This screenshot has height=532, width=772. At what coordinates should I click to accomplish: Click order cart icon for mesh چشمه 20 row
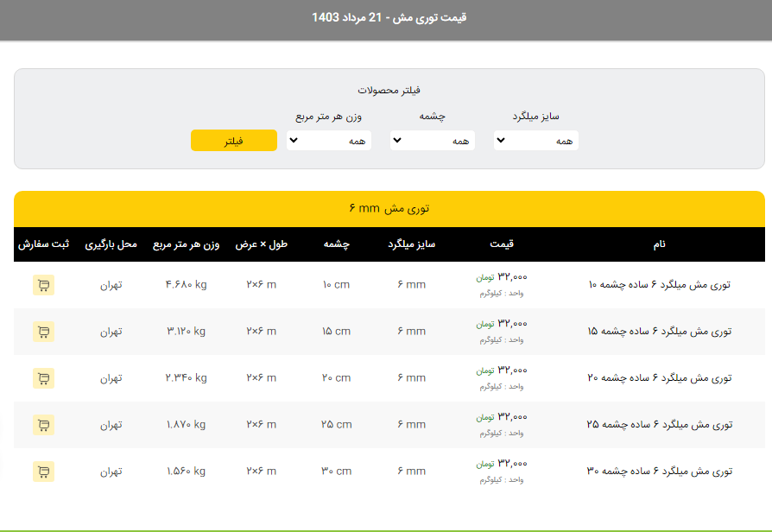[x=43, y=378]
